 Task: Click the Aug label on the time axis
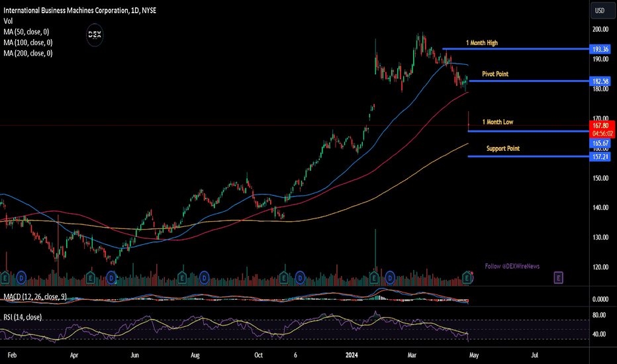tap(195, 355)
